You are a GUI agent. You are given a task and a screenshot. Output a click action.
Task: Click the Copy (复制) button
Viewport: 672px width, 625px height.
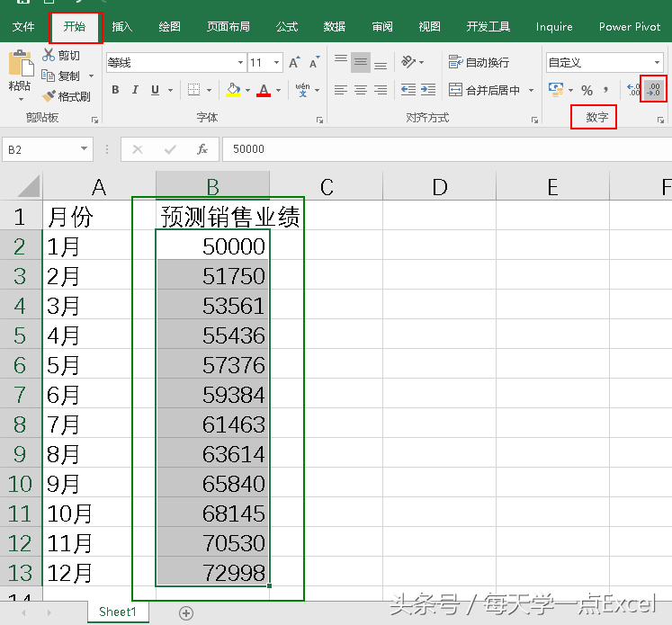(61, 76)
